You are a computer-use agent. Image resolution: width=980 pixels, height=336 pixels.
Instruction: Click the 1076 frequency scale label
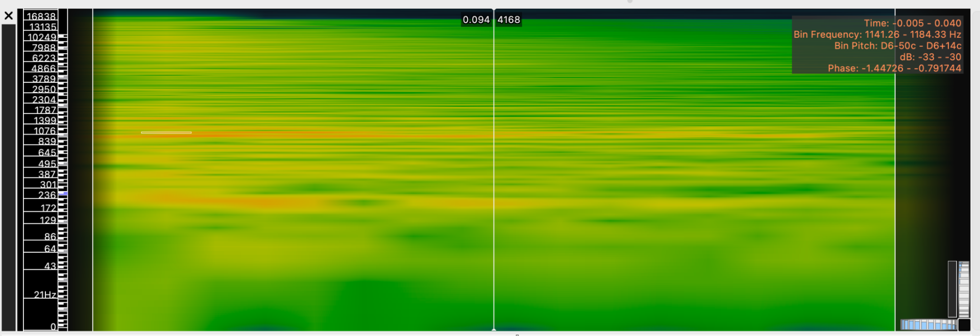pos(45,131)
